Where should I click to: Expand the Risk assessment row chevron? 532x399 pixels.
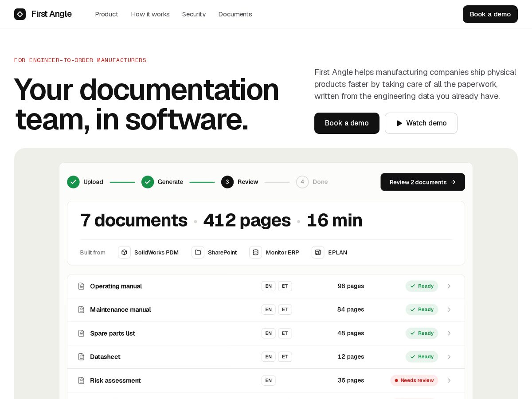pos(449,380)
